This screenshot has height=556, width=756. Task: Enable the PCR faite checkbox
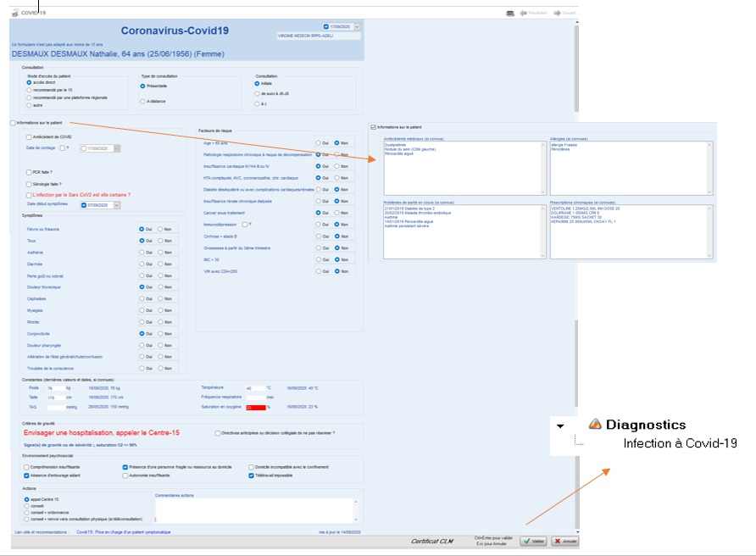point(30,172)
